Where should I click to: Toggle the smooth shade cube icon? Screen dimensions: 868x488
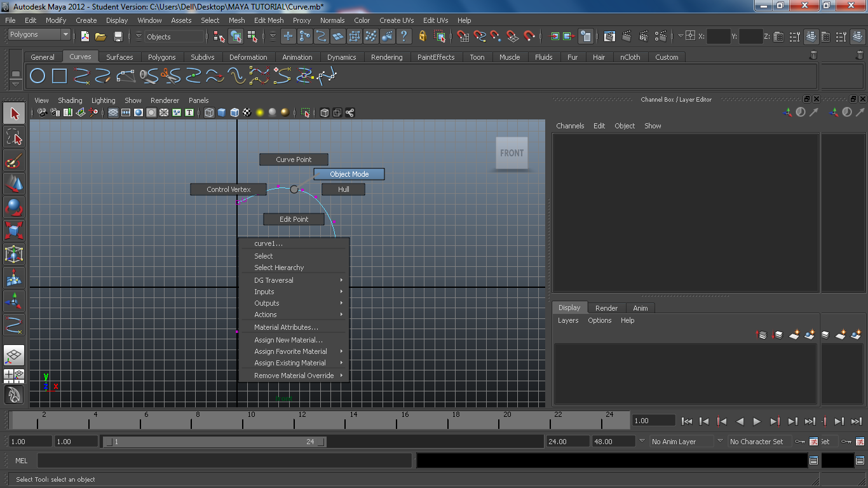[222, 112]
